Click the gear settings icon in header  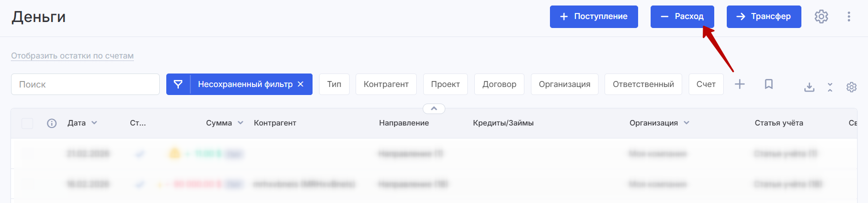[x=821, y=16]
